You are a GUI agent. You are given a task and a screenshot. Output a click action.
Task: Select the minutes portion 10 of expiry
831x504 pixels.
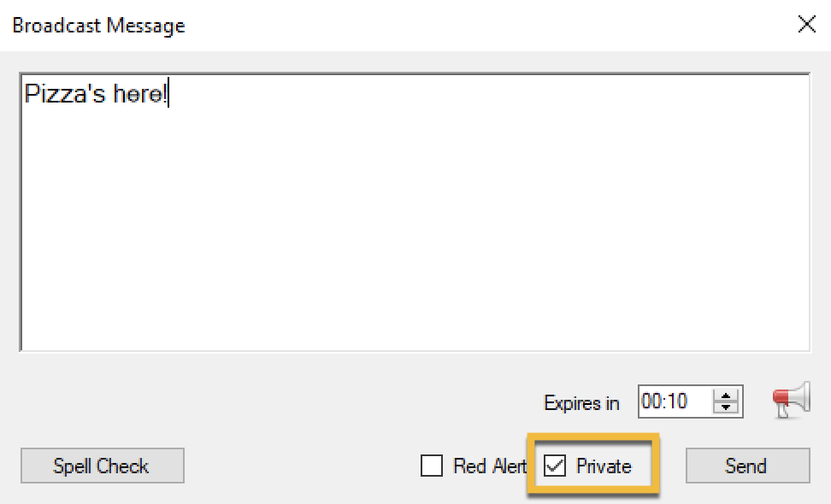point(675,401)
